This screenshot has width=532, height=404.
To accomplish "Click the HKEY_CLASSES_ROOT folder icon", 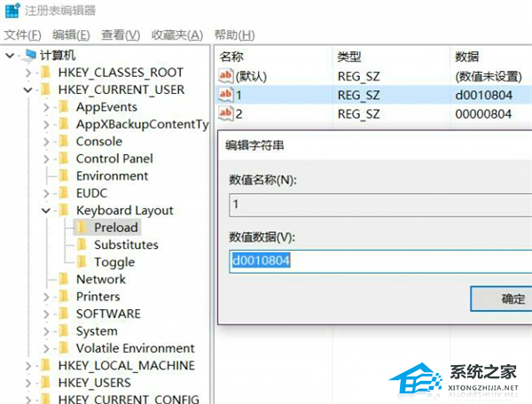I will click(x=45, y=73).
